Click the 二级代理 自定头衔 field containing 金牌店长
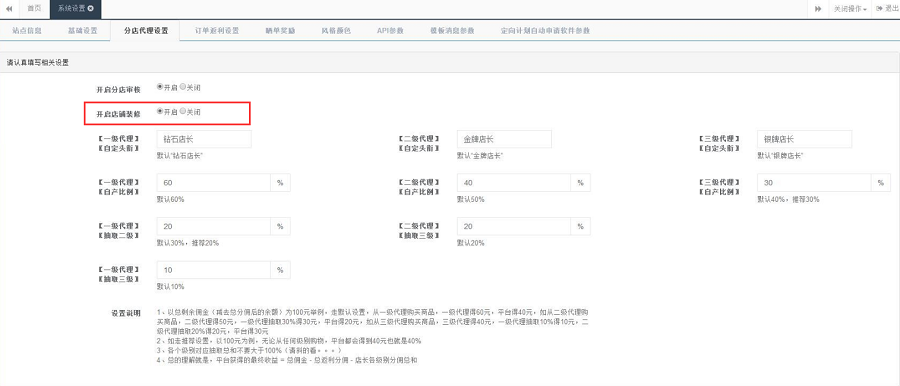The image size is (900, 386). (x=504, y=139)
